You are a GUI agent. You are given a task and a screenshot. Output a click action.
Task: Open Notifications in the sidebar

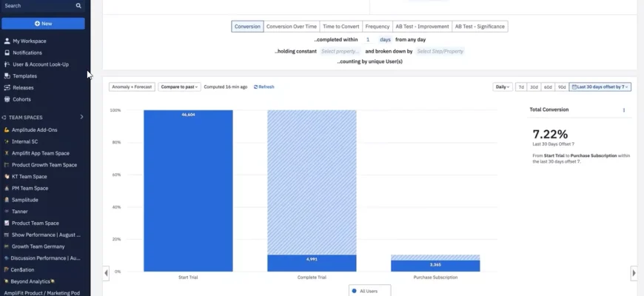(27, 53)
